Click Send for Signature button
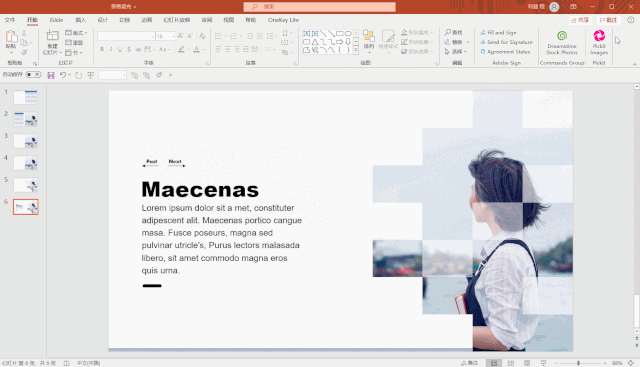The width and height of the screenshot is (640, 367). click(506, 42)
